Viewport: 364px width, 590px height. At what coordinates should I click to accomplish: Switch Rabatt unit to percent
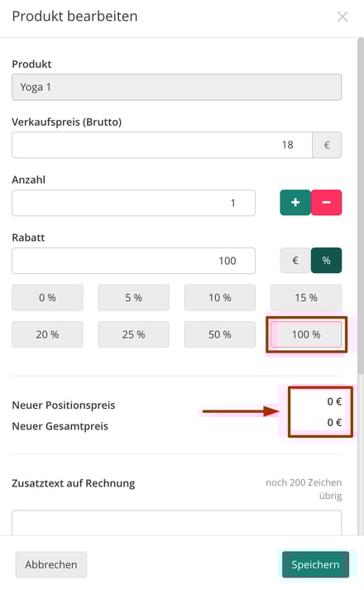(x=327, y=261)
